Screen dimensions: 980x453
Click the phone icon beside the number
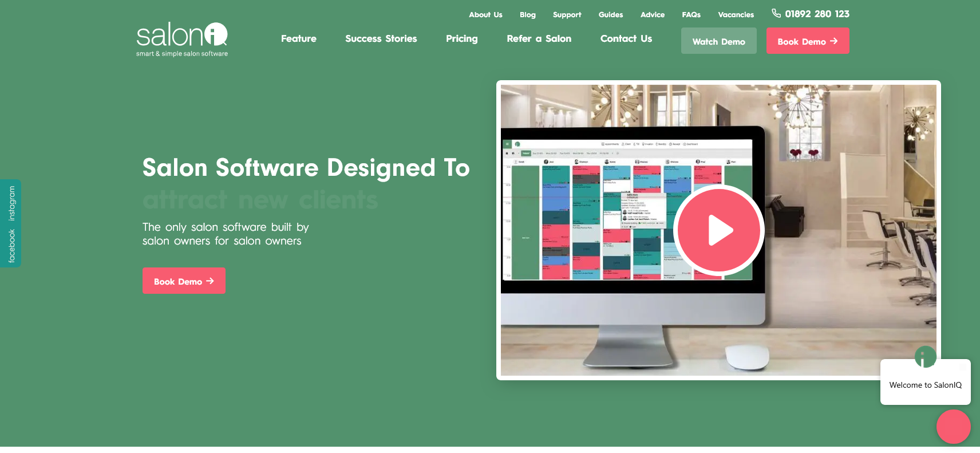[x=776, y=13]
